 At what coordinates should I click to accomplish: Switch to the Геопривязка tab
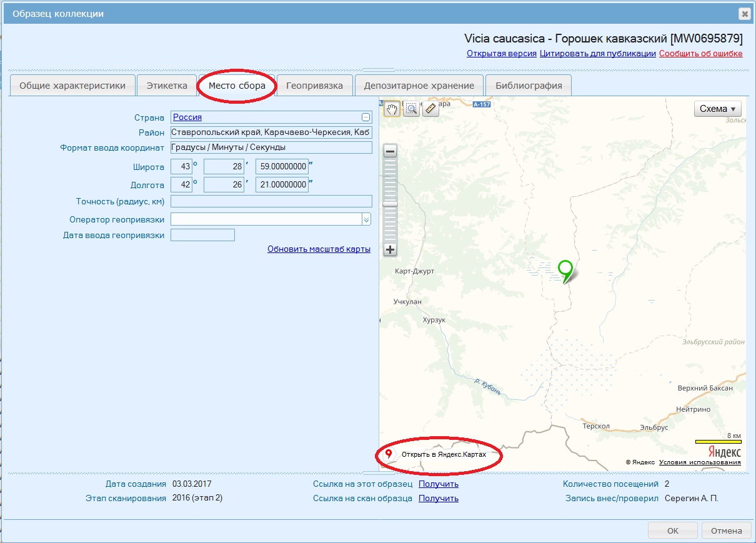[x=314, y=86]
